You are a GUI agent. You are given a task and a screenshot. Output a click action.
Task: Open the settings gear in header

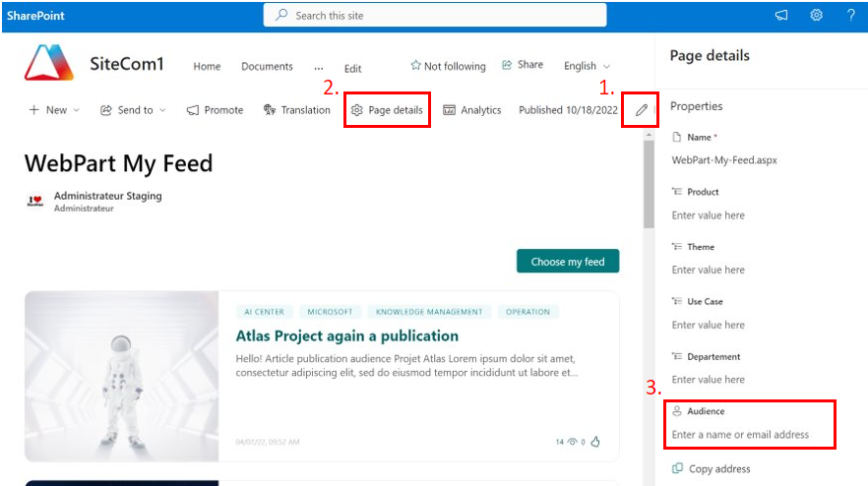(x=816, y=16)
